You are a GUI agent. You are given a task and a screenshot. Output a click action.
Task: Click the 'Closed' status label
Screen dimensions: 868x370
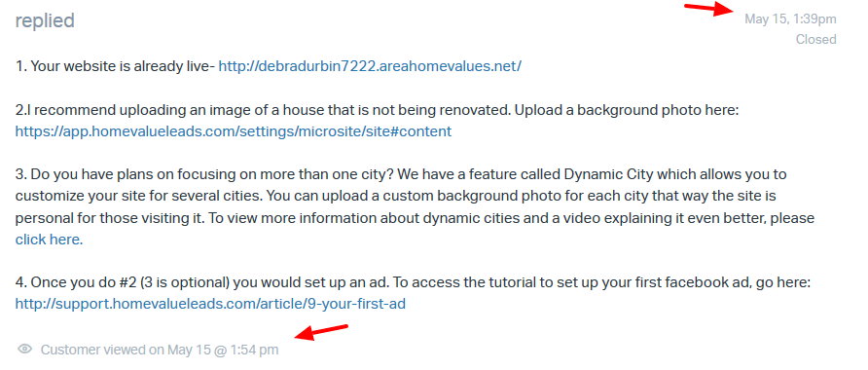[816, 39]
